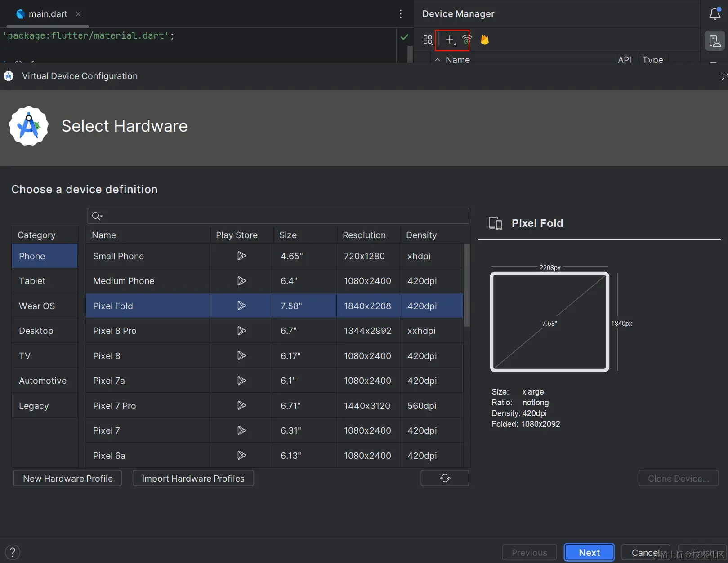728x563 pixels.
Task: Close the Virtual Device Configuration dialog
Action: (724, 76)
